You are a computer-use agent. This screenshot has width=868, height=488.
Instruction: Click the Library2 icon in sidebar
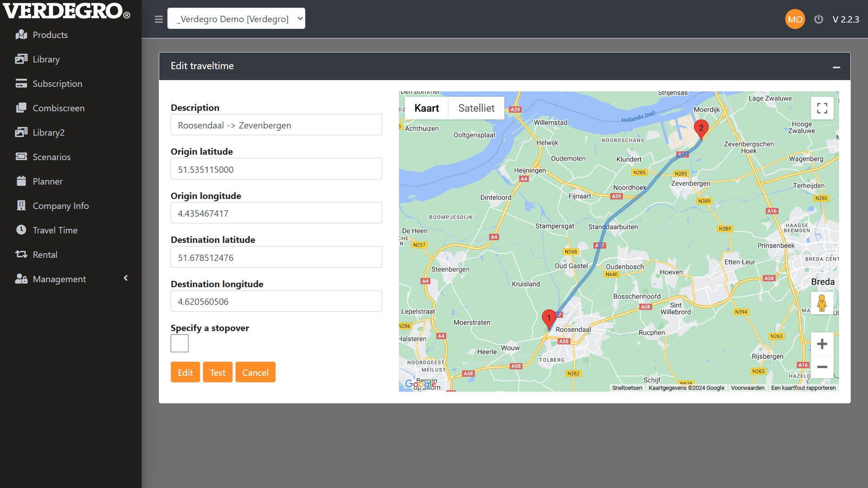click(21, 133)
